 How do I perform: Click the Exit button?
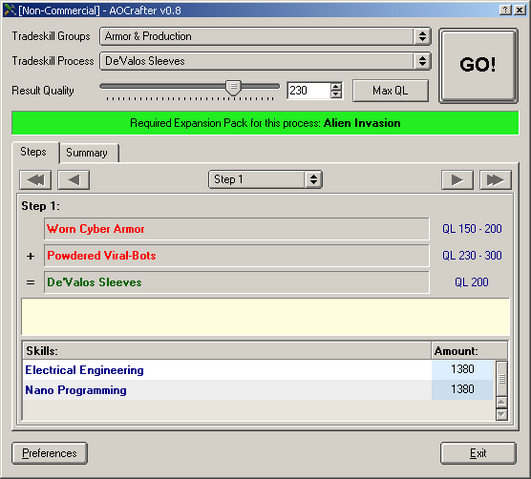pos(478,453)
